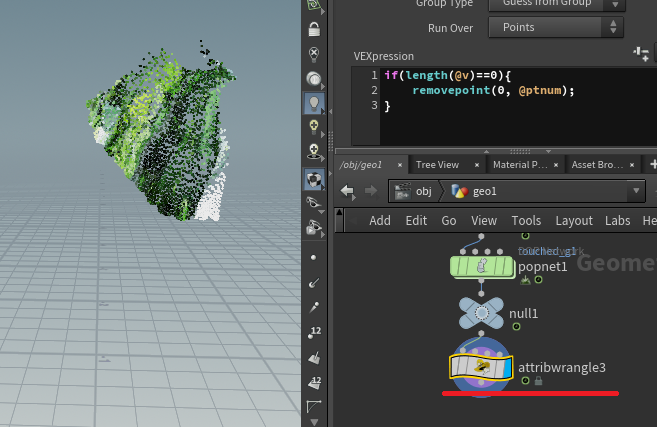Image resolution: width=657 pixels, height=427 pixels.
Task: Toggle the point trails icon
Action: pyautogui.click(x=314, y=308)
